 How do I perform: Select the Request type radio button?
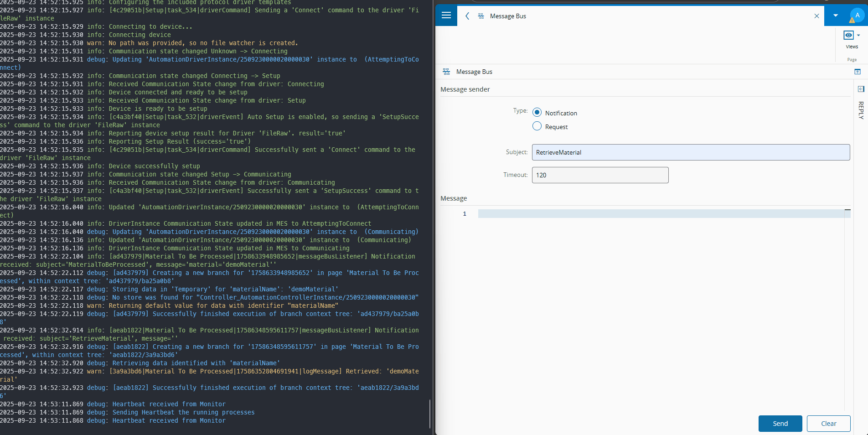pyautogui.click(x=537, y=126)
